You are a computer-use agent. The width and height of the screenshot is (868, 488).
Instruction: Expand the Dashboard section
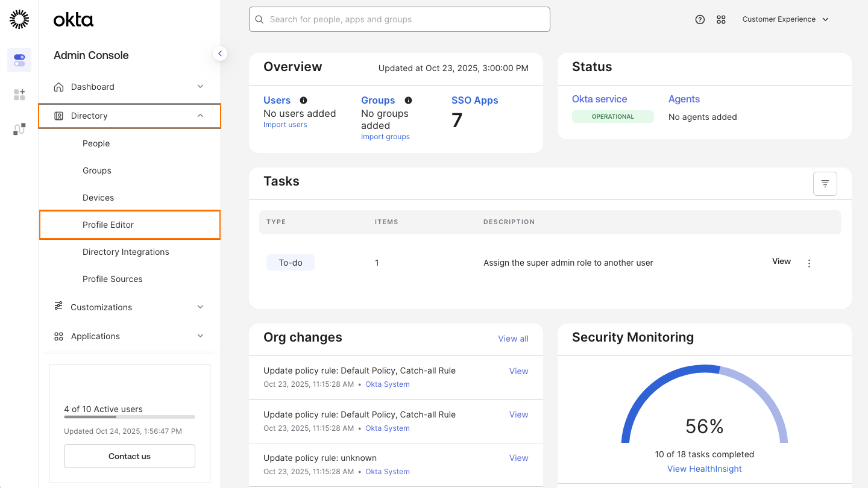[128, 86]
